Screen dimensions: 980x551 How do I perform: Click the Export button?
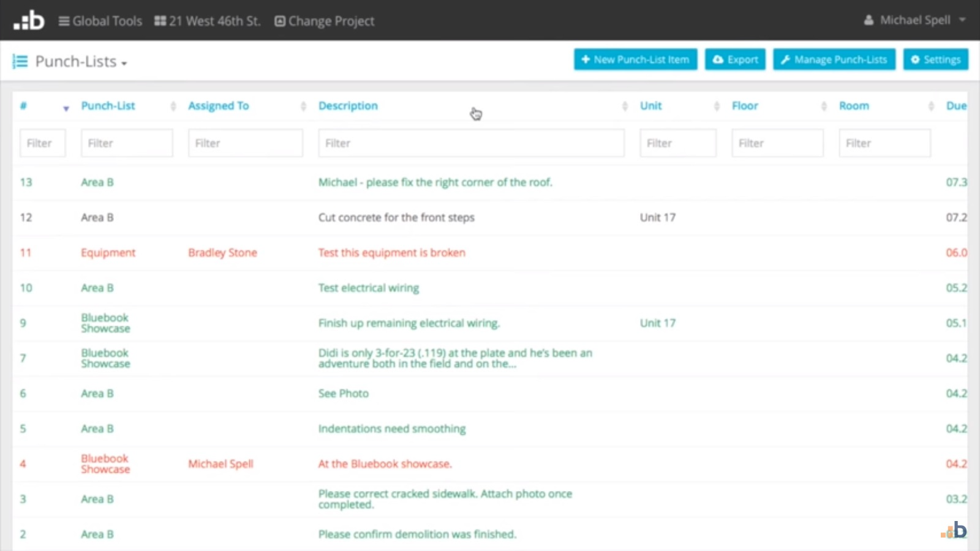click(735, 59)
